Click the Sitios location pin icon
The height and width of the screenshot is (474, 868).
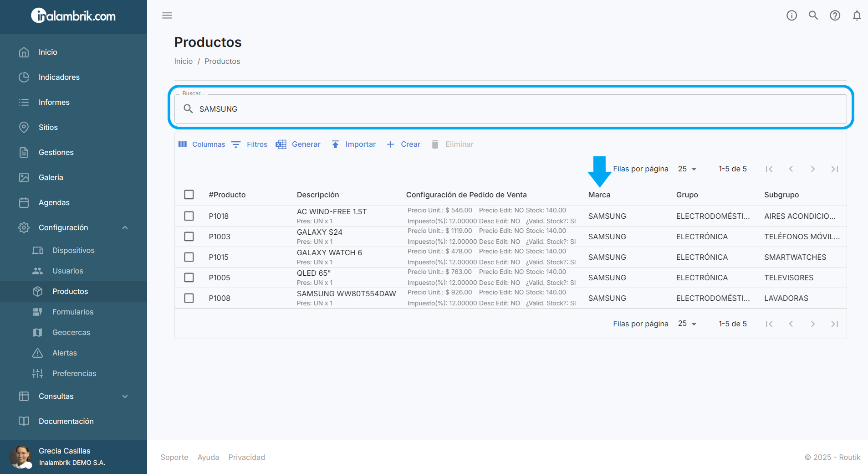[24, 127]
